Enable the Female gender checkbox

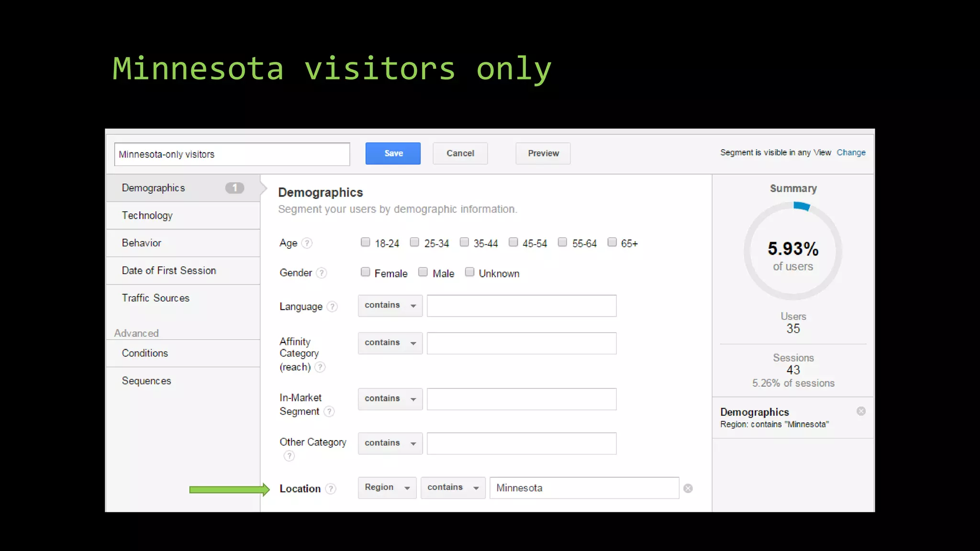(x=366, y=272)
